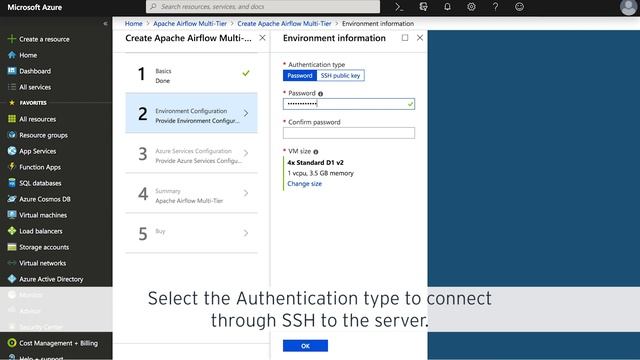Open step 4 Summary
640x360 pixels.
point(191,193)
